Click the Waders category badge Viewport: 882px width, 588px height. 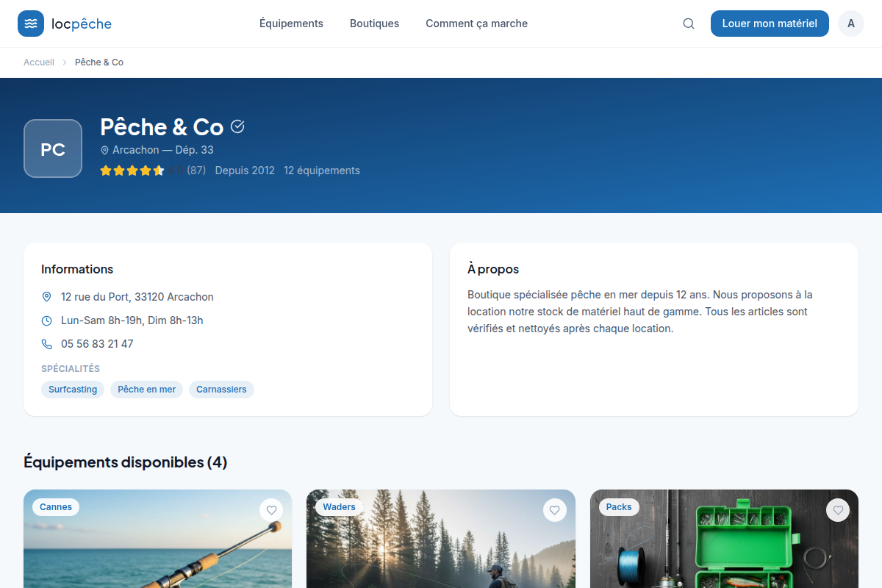339,507
